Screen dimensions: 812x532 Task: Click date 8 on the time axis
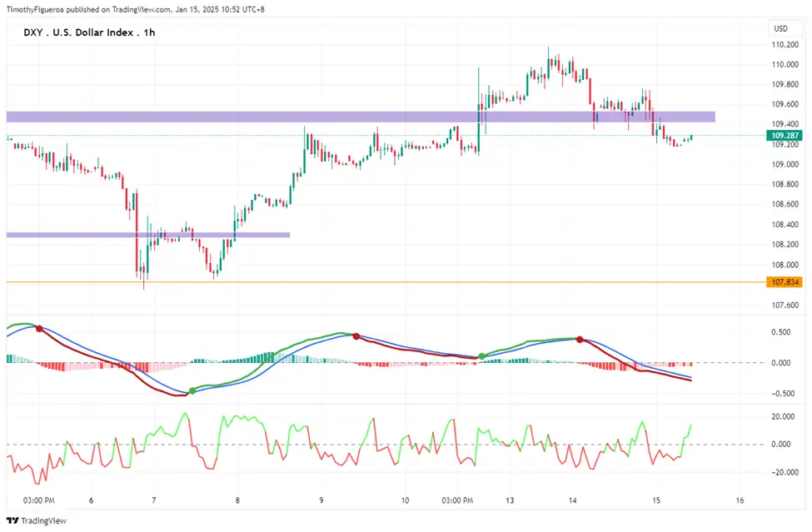click(237, 500)
